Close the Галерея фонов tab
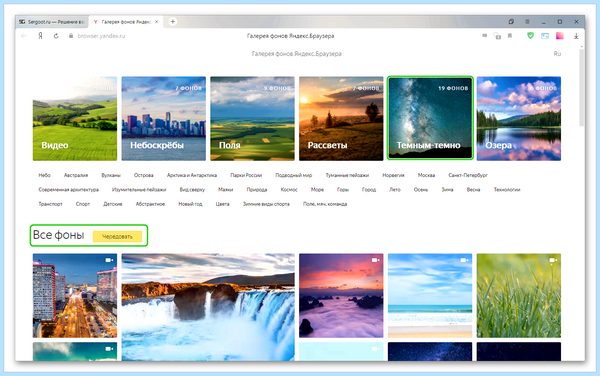600x376 pixels. pyautogui.click(x=157, y=22)
